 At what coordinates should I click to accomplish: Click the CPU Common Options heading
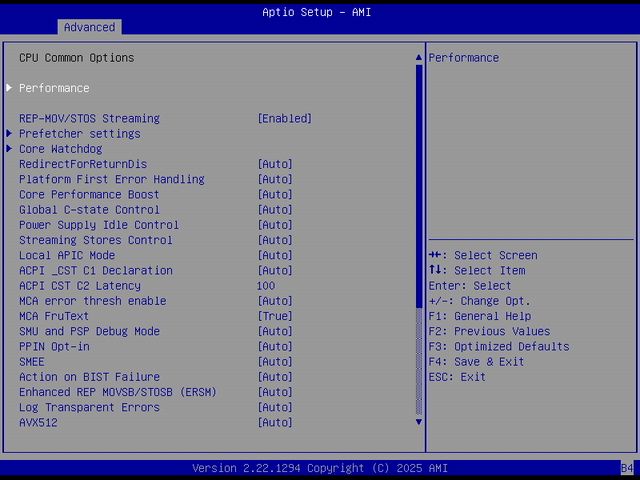76,58
